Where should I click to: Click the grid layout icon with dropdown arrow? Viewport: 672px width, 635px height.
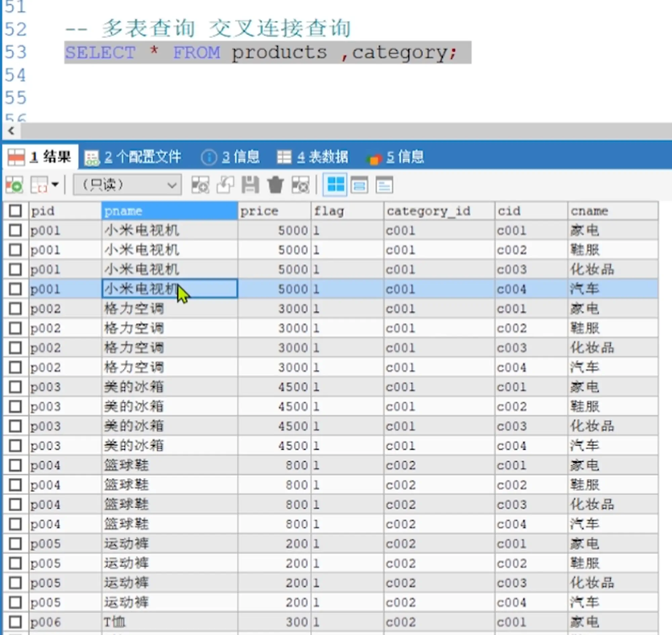tap(39, 185)
